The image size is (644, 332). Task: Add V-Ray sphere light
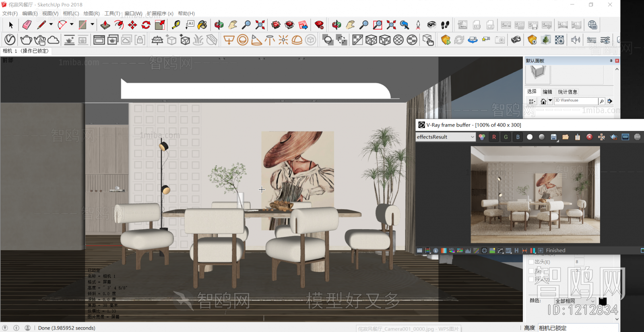tap(243, 40)
